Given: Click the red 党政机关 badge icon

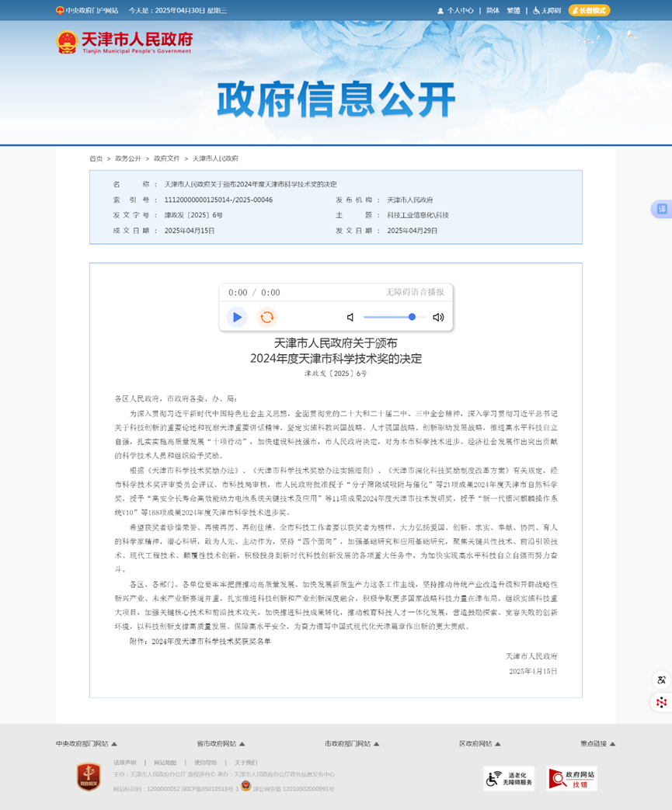Looking at the screenshot, I should (x=89, y=777).
